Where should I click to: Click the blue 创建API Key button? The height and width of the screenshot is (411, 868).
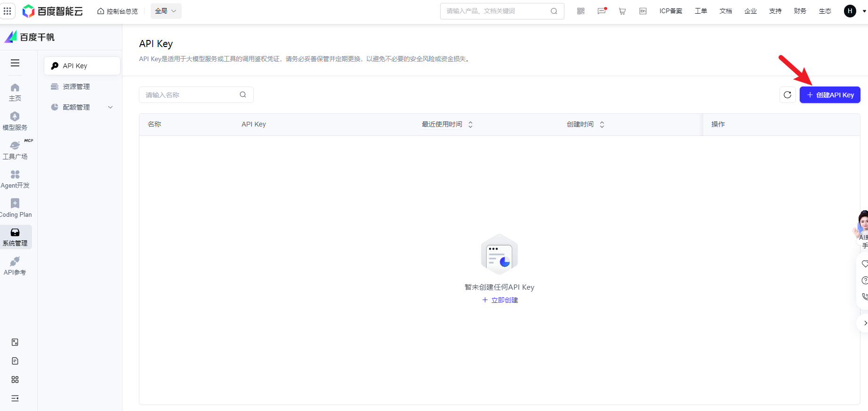coord(830,95)
